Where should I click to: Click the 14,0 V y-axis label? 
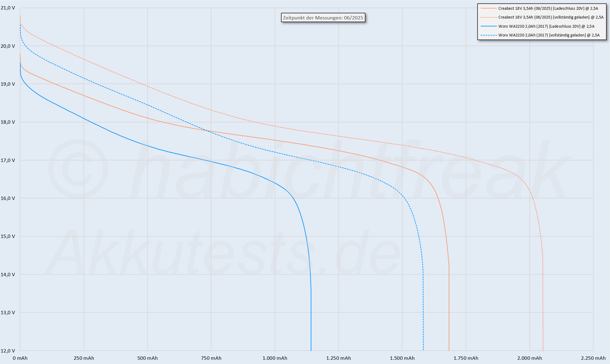pos(8,274)
